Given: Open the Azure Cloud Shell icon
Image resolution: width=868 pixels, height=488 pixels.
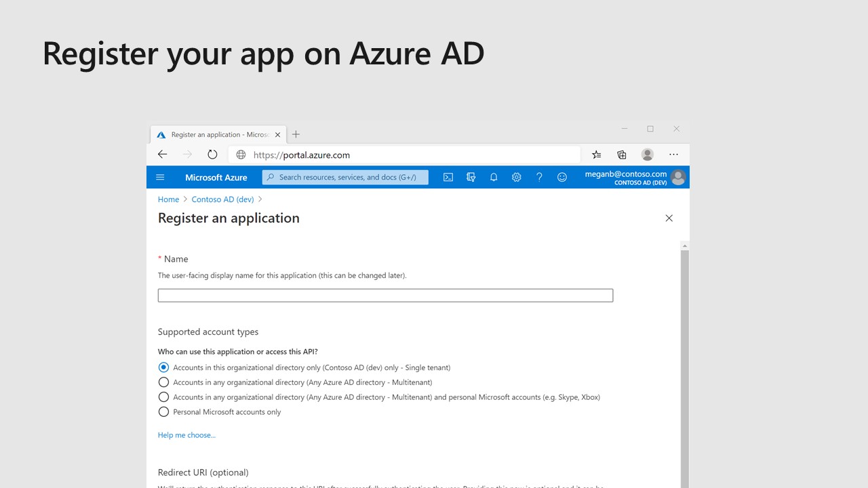Looking at the screenshot, I should click(448, 178).
